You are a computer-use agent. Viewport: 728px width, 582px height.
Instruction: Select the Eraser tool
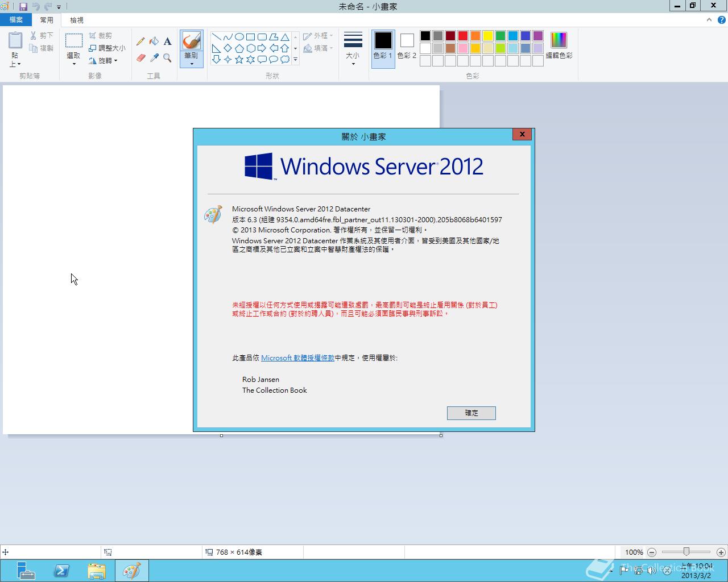[140, 57]
